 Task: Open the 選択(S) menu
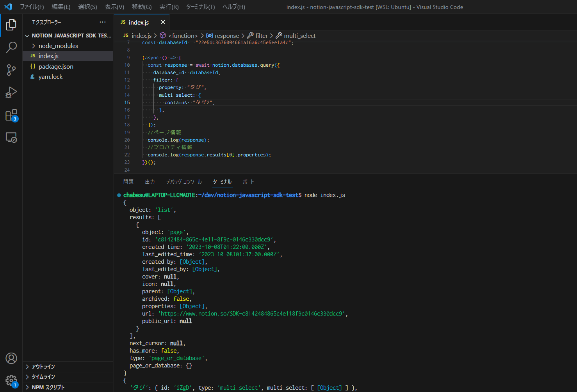87,7
